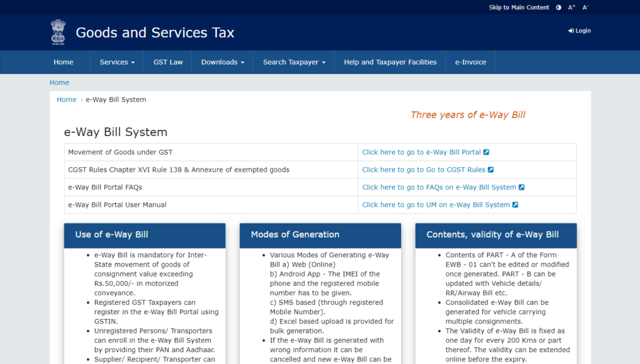
Task: Click the Skip to Main Content link
Action: click(x=518, y=7)
